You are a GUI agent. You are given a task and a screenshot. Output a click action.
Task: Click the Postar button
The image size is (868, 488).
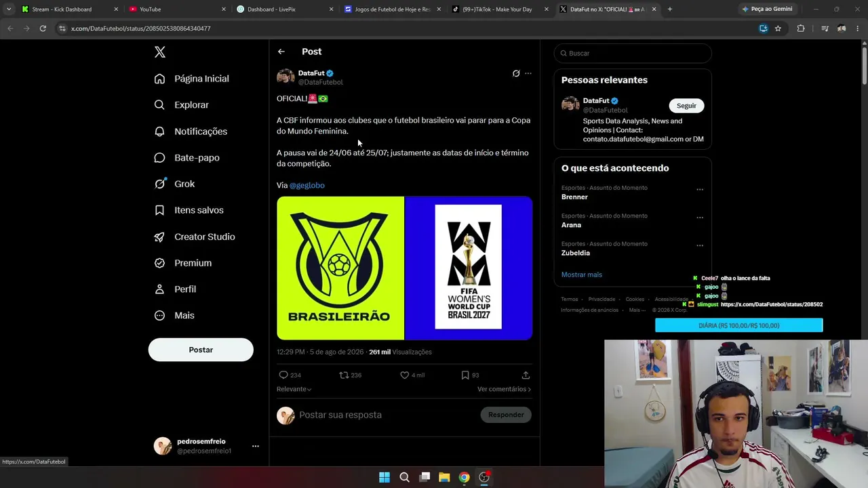pyautogui.click(x=201, y=350)
